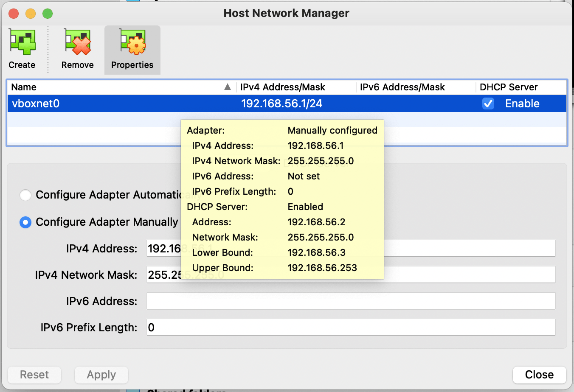
Task: Click into the IPv6 Prefix Length field
Action: tap(351, 327)
